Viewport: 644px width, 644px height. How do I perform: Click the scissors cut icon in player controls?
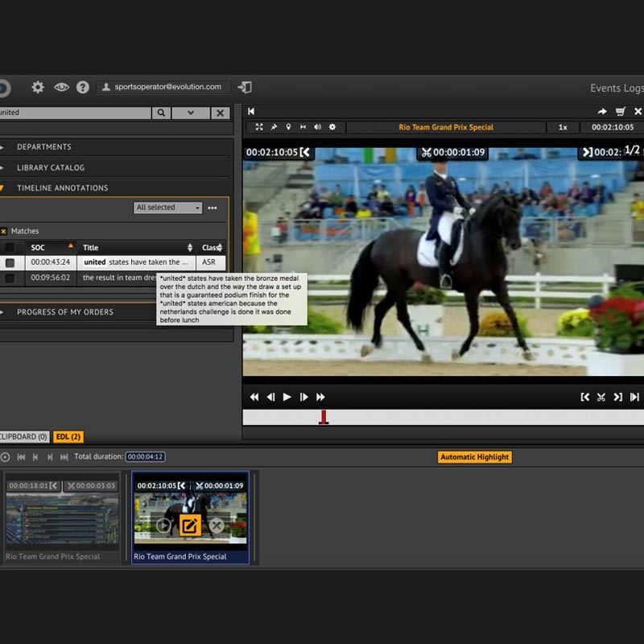601,397
